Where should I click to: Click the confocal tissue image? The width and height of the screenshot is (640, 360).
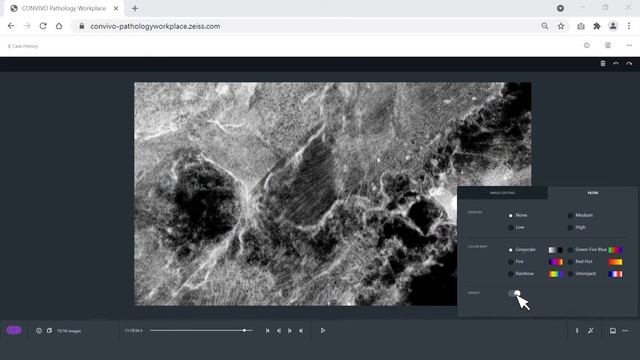pyautogui.click(x=333, y=194)
